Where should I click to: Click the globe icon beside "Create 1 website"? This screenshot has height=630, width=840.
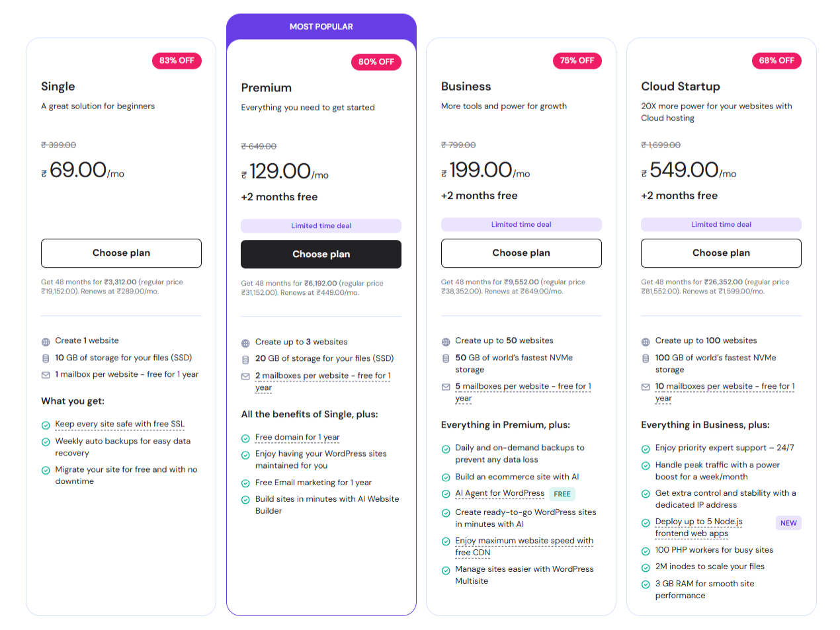click(46, 342)
